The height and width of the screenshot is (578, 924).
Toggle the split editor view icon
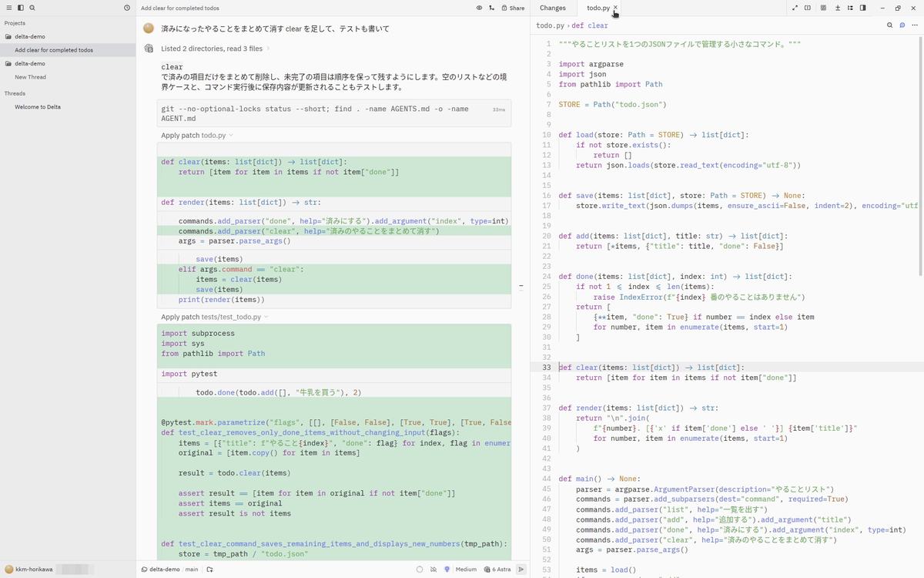[x=808, y=8]
